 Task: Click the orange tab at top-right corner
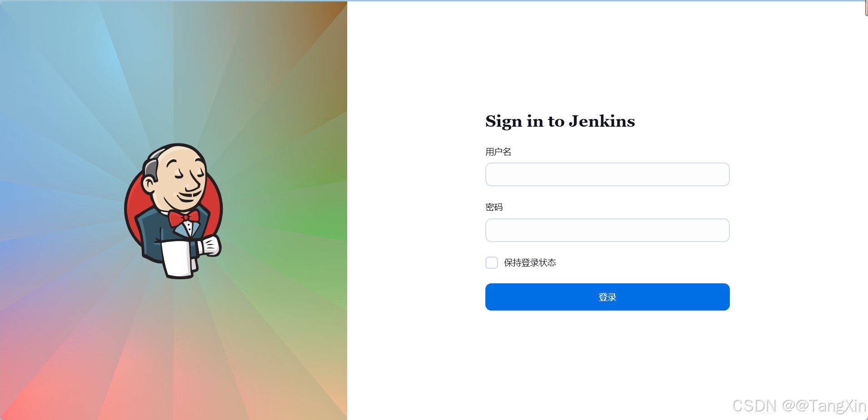[x=866, y=8]
